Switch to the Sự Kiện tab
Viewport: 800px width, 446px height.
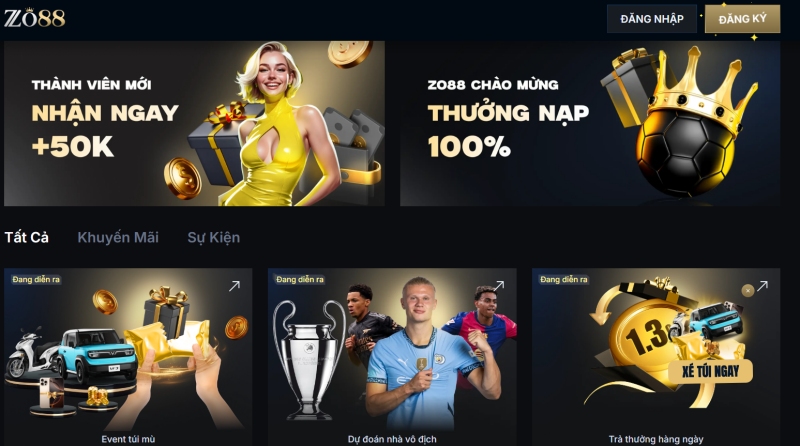(x=213, y=237)
